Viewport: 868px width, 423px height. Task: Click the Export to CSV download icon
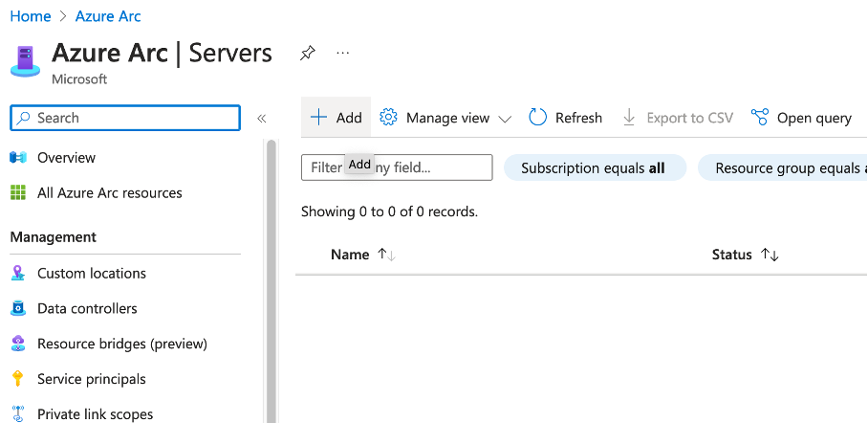point(629,118)
